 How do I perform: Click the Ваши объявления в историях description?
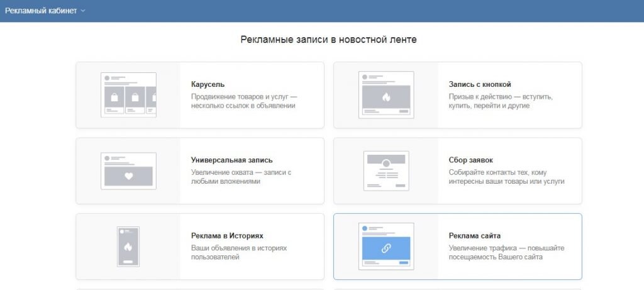[239, 253]
